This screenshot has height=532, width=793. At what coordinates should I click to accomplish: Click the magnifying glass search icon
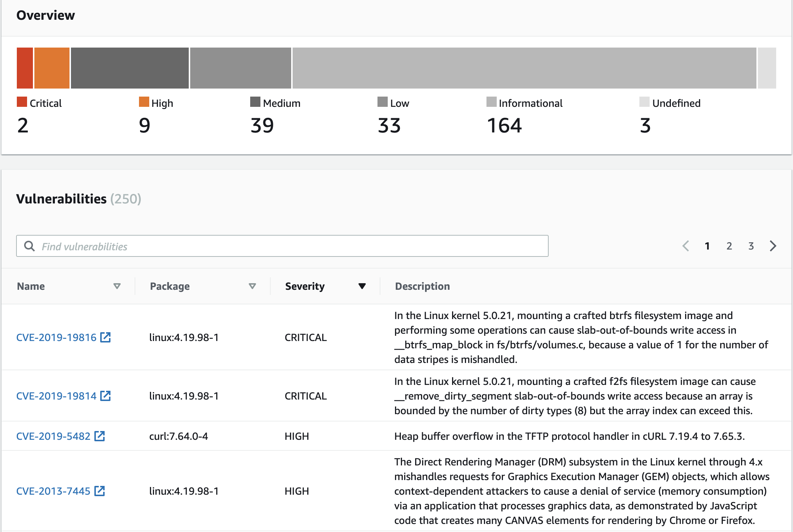click(x=29, y=246)
